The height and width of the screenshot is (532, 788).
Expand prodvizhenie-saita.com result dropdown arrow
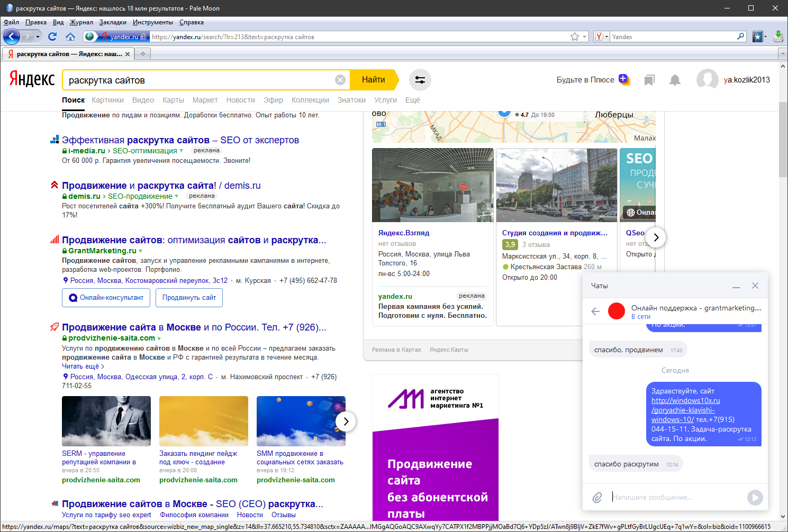159,338
